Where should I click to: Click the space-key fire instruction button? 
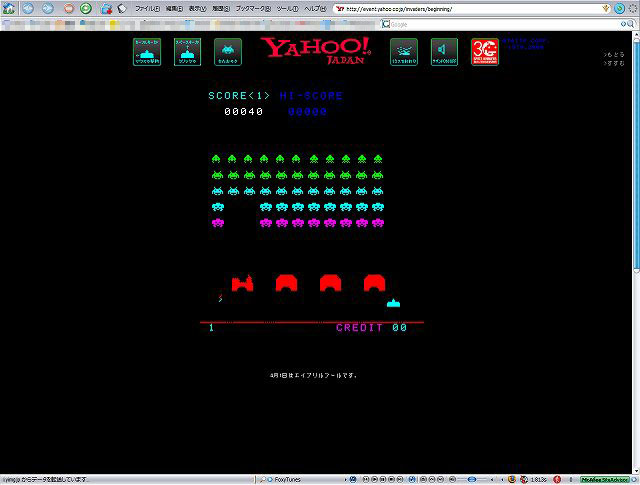click(187, 52)
